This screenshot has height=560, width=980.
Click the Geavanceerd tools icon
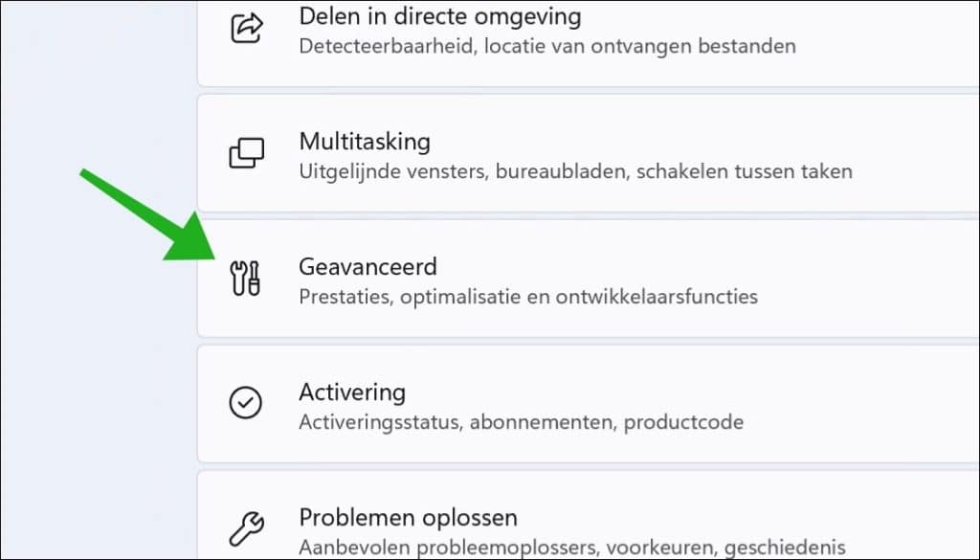246,279
